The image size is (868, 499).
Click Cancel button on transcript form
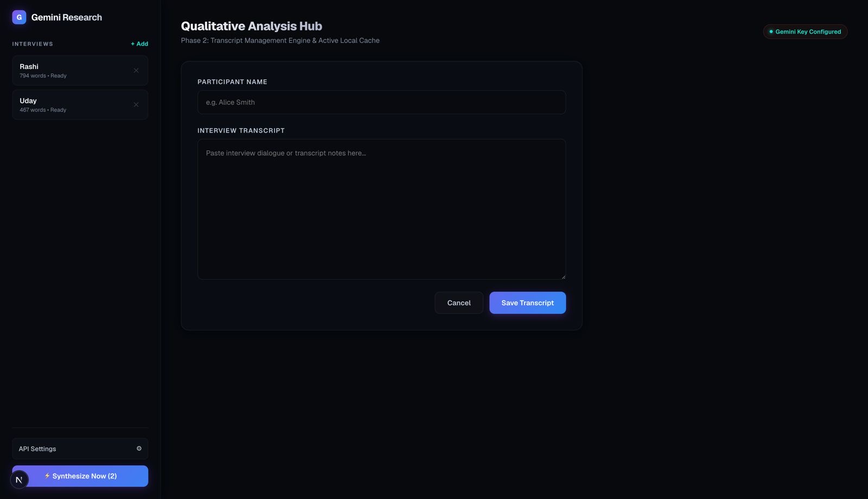(x=459, y=303)
